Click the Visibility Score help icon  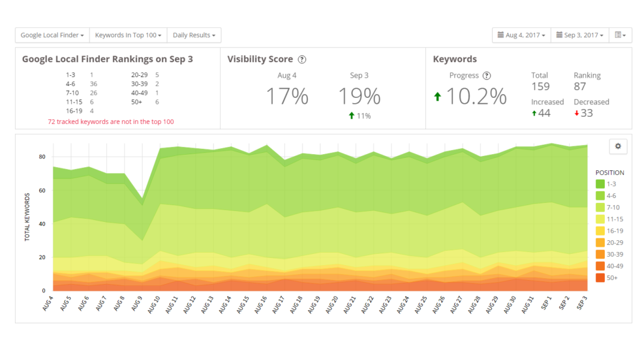coord(302,59)
